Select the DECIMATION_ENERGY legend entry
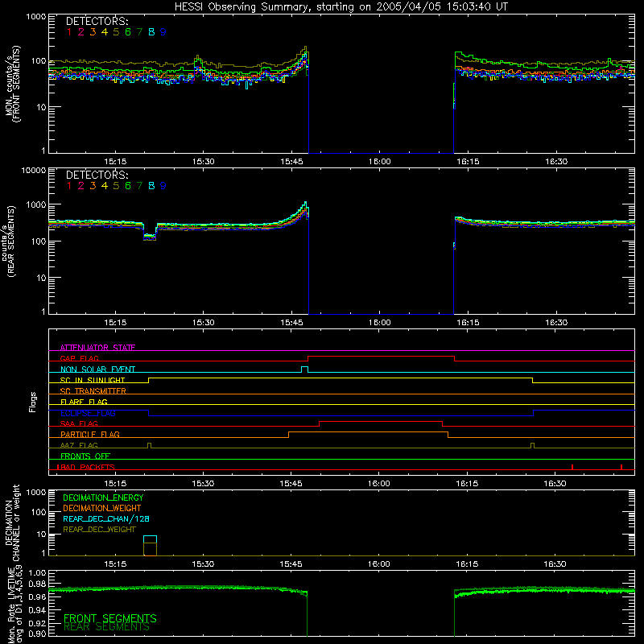644x644 pixels. click(x=103, y=497)
